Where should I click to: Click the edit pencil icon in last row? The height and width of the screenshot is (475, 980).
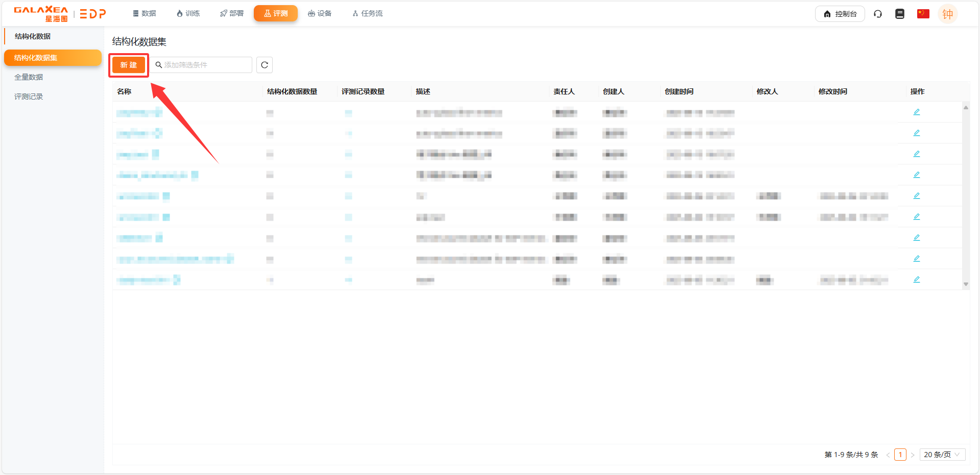coord(917,279)
